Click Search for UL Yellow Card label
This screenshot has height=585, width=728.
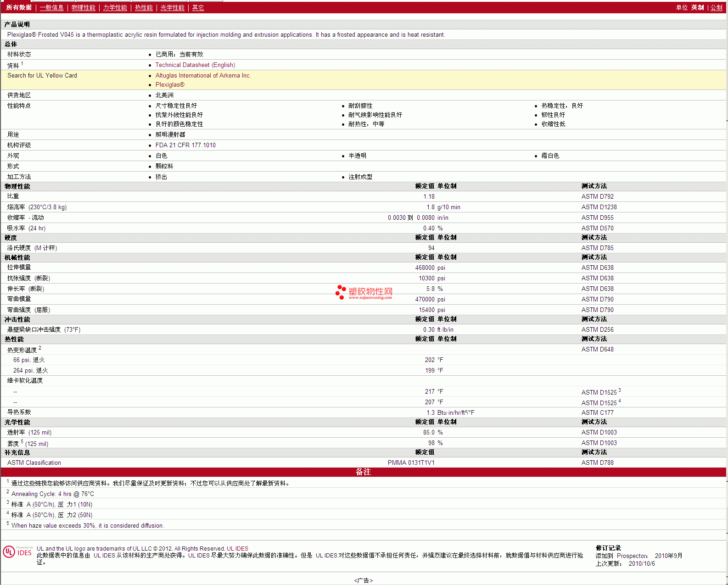pyautogui.click(x=42, y=76)
